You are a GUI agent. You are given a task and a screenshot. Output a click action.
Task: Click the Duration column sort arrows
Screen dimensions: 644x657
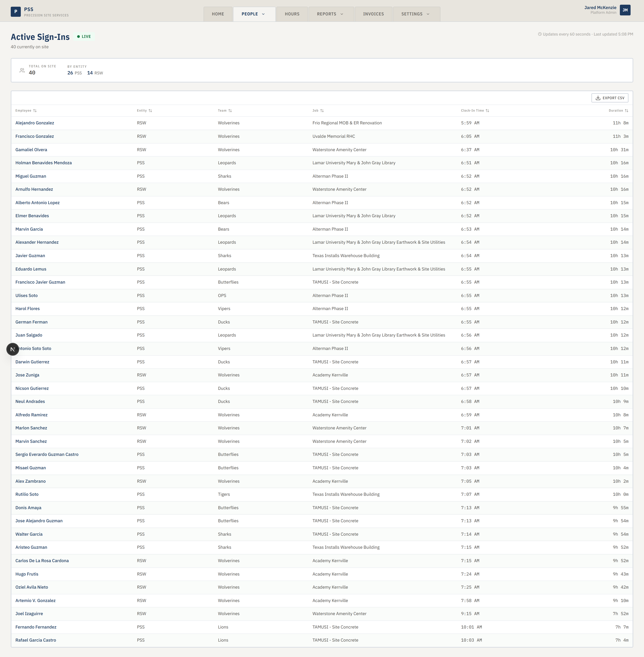pos(626,110)
